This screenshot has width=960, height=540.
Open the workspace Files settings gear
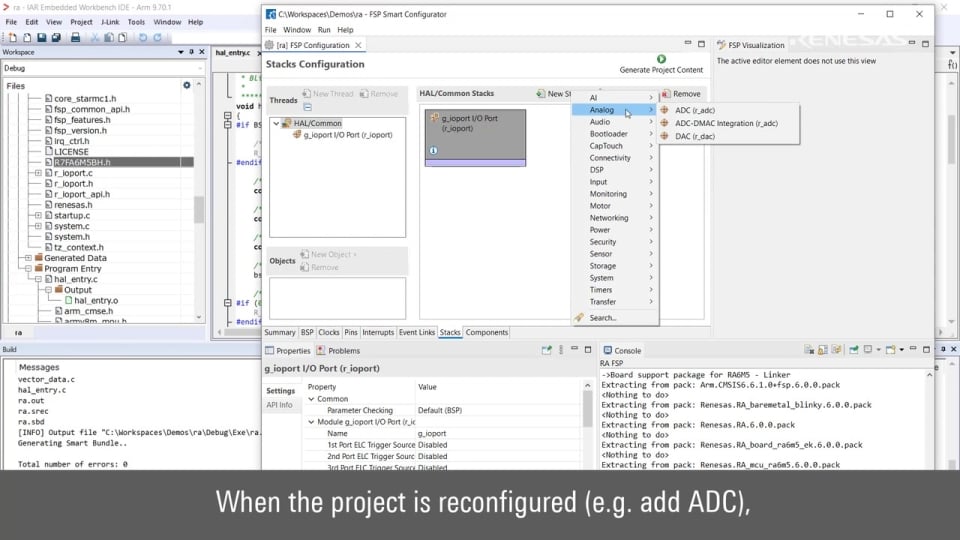click(186, 86)
